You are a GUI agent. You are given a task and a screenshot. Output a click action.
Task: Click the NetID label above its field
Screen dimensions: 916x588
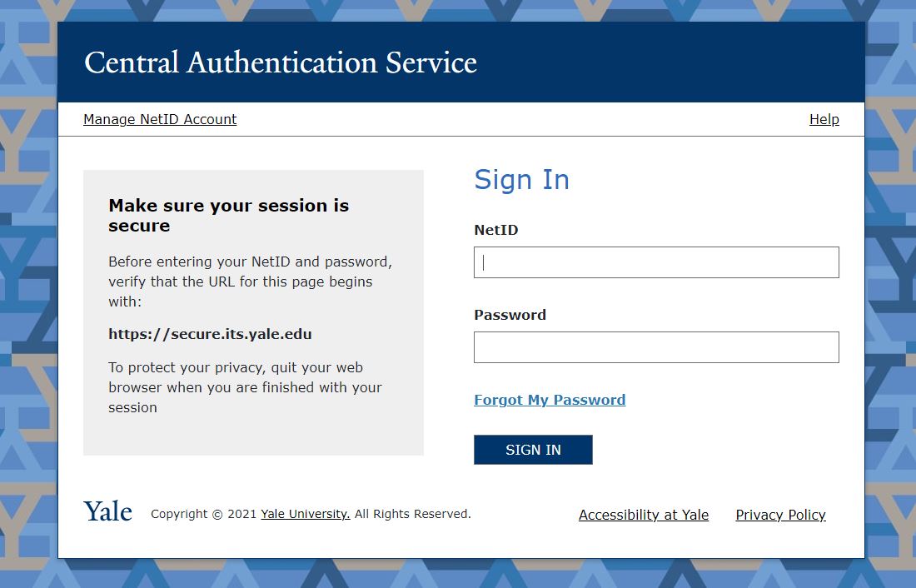coord(495,230)
